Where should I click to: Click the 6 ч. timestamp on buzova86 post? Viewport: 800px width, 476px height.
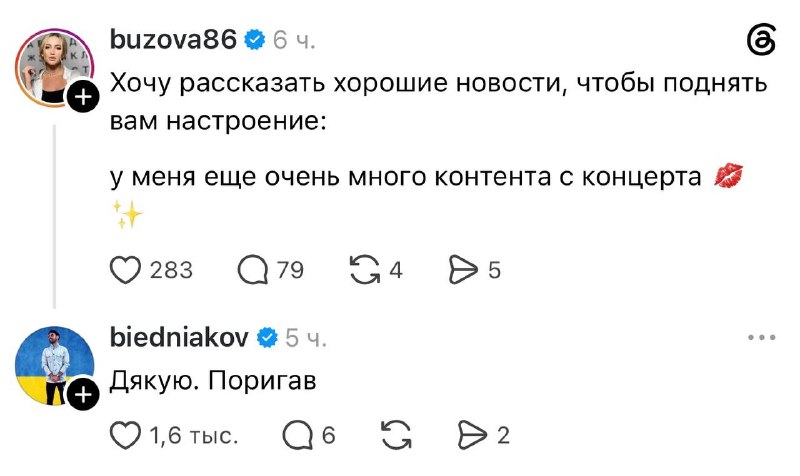click(x=294, y=40)
